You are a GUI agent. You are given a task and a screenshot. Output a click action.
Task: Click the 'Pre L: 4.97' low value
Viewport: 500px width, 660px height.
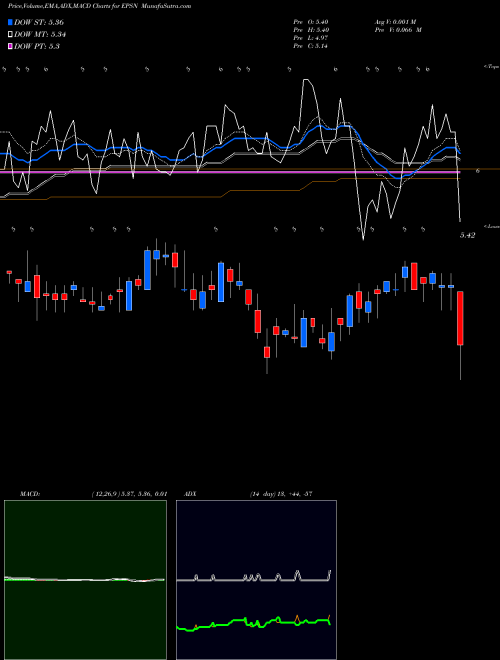coord(311,37)
